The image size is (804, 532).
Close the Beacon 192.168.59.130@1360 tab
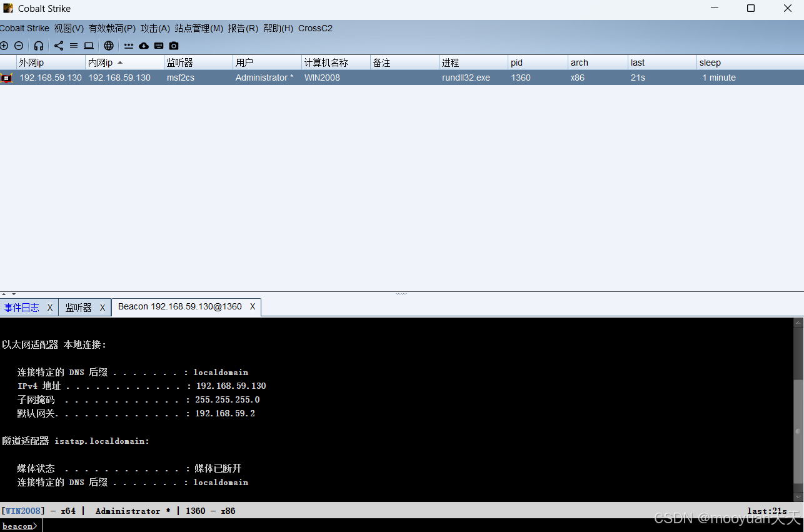[253, 307]
